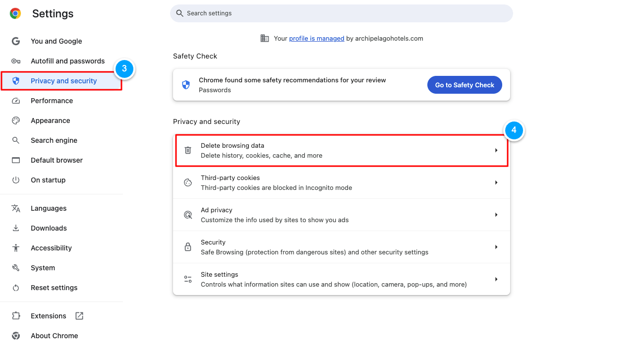Viewport: 644px width, 363px height.
Task: Click the magnifier Search engine icon
Action: (16, 140)
